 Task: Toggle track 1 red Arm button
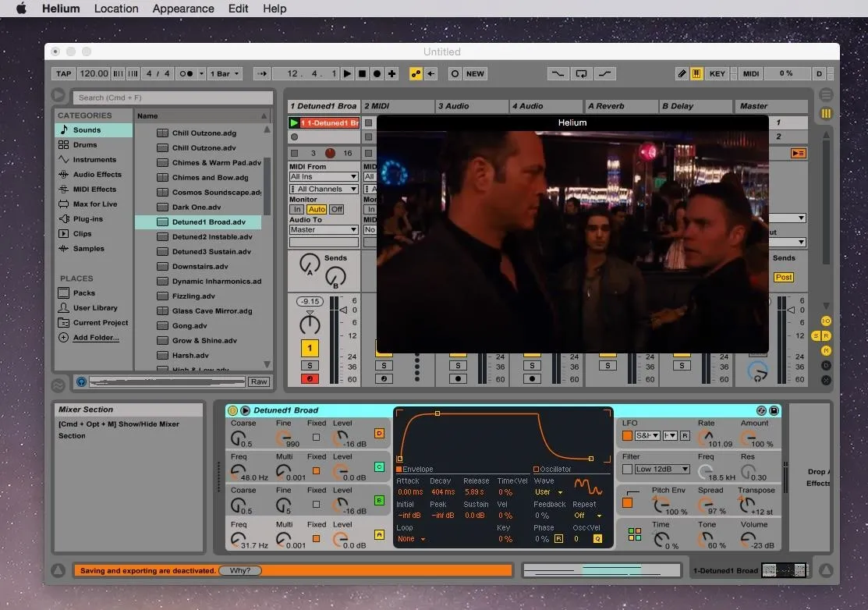310,379
